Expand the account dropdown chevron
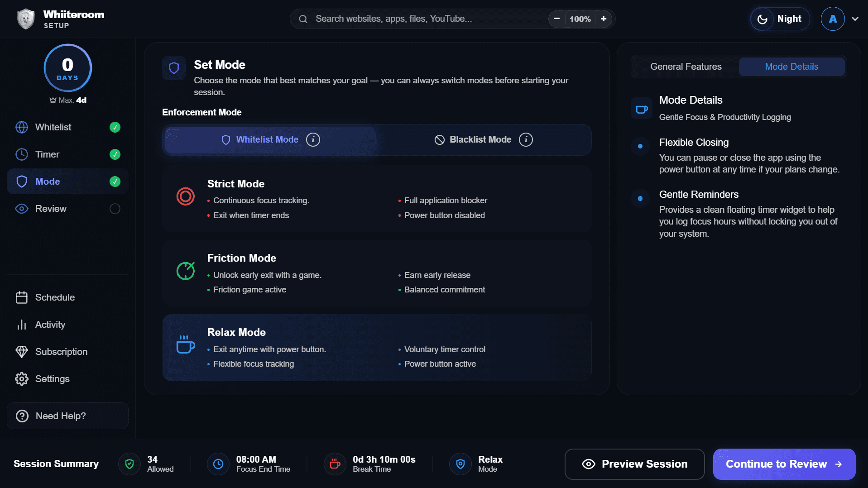The image size is (868, 488). coord(855,19)
